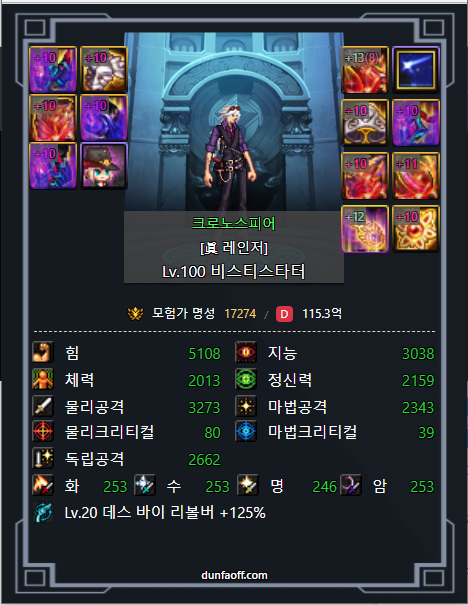Select the 지능 red eye icon
The height and width of the screenshot is (605, 468).
246,352
